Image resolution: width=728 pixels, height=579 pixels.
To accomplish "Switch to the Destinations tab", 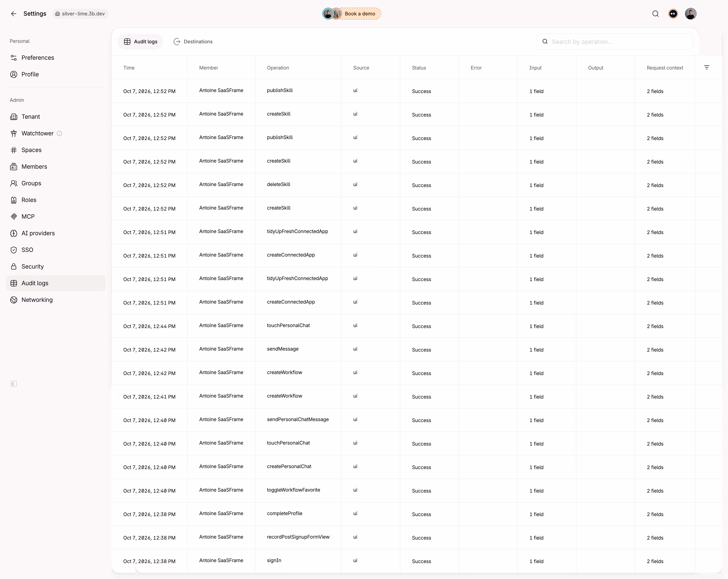I will [193, 42].
